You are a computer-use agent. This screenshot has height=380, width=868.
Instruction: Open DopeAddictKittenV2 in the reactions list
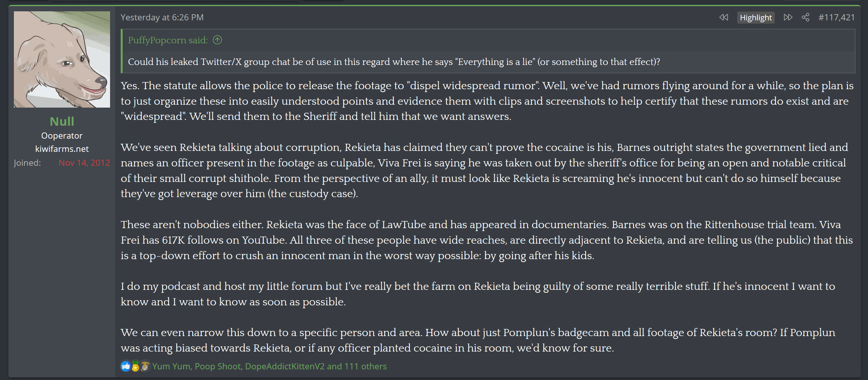(284, 366)
